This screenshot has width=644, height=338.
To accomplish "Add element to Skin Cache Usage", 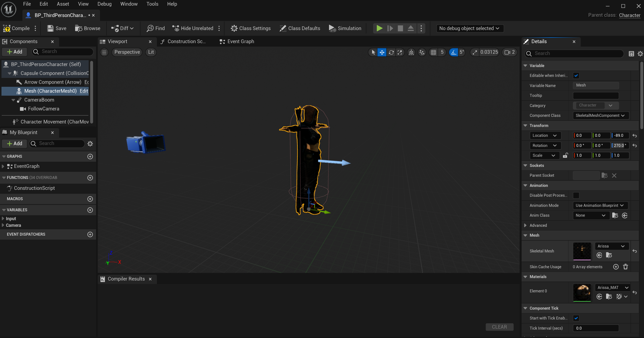I will (616, 267).
